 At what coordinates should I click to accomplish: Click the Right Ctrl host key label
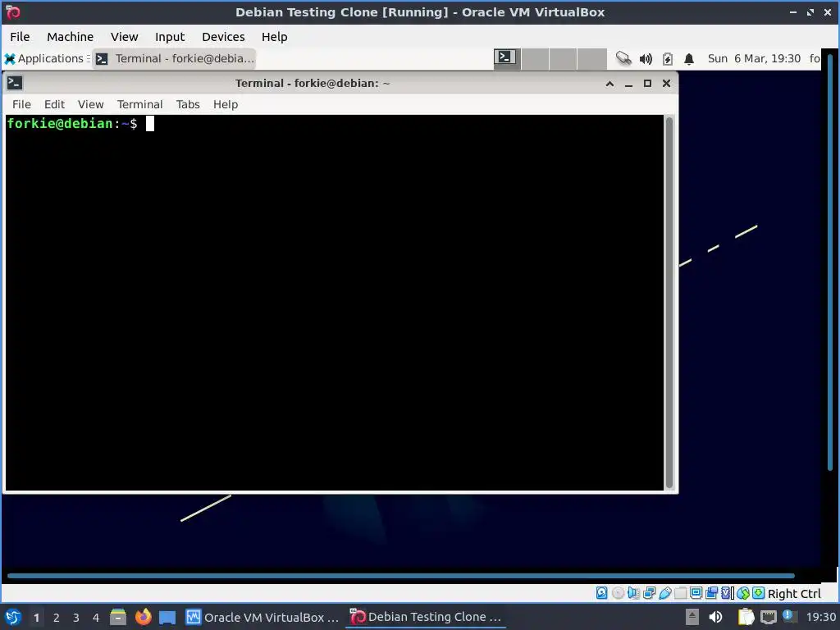(x=794, y=594)
